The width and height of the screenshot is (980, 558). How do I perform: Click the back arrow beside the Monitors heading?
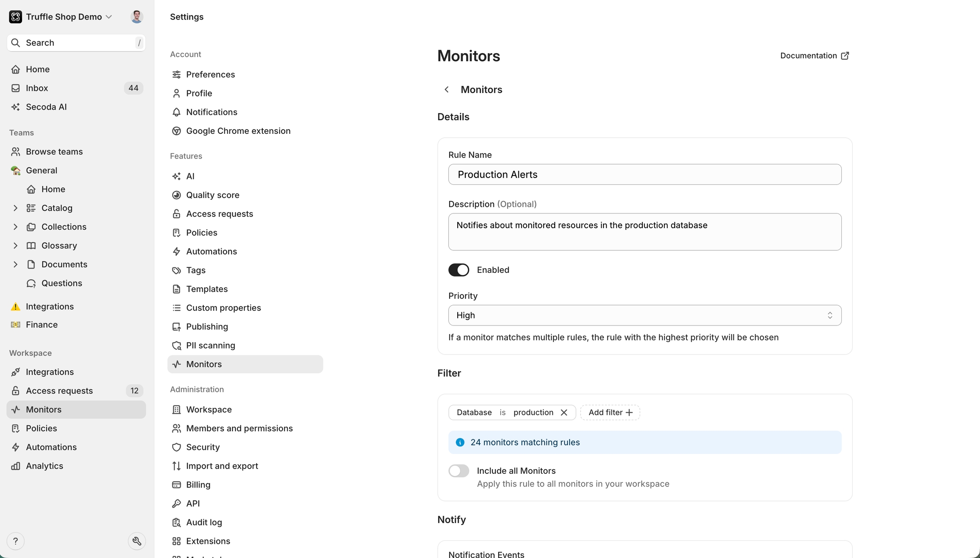pyautogui.click(x=446, y=89)
